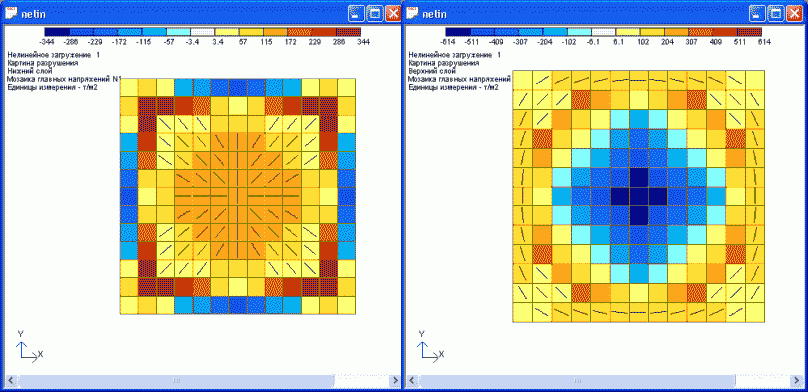Image resolution: width=808 pixels, height=392 pixels.
Task: Click the XY axis indicator in right window
Action: pyautogui.click(x=430, y=346)
